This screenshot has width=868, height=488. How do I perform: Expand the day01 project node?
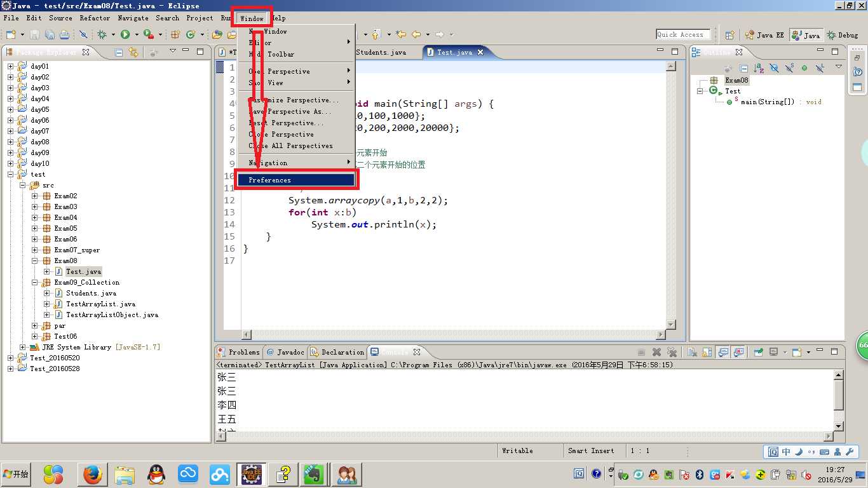tap(10, 66)
